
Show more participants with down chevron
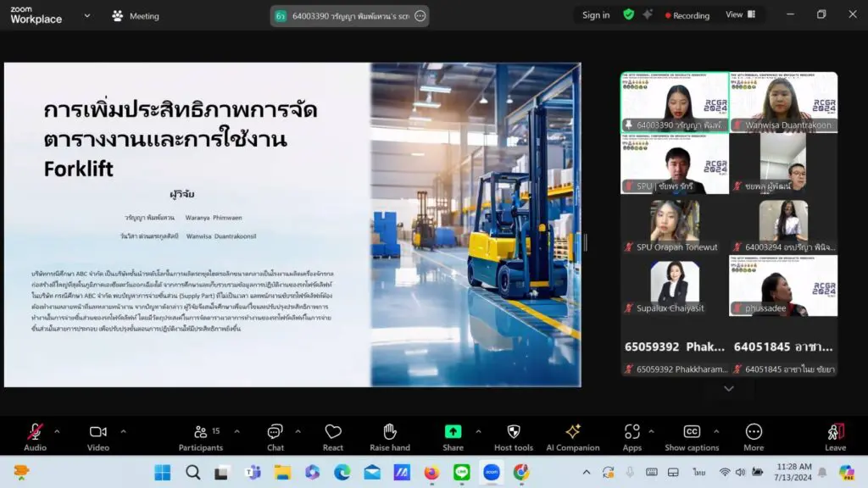(x=728, y=389)
